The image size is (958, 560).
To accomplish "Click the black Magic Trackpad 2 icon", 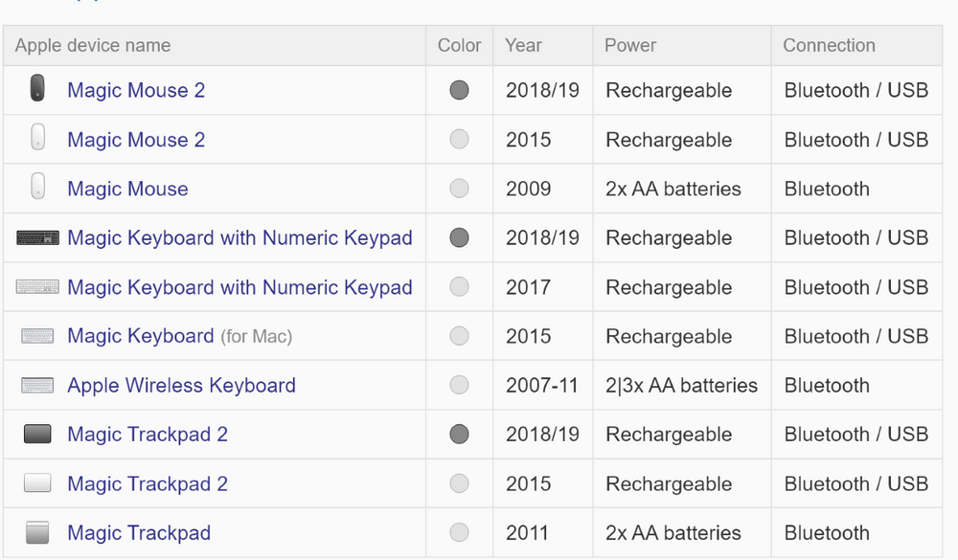I will 37,435.
